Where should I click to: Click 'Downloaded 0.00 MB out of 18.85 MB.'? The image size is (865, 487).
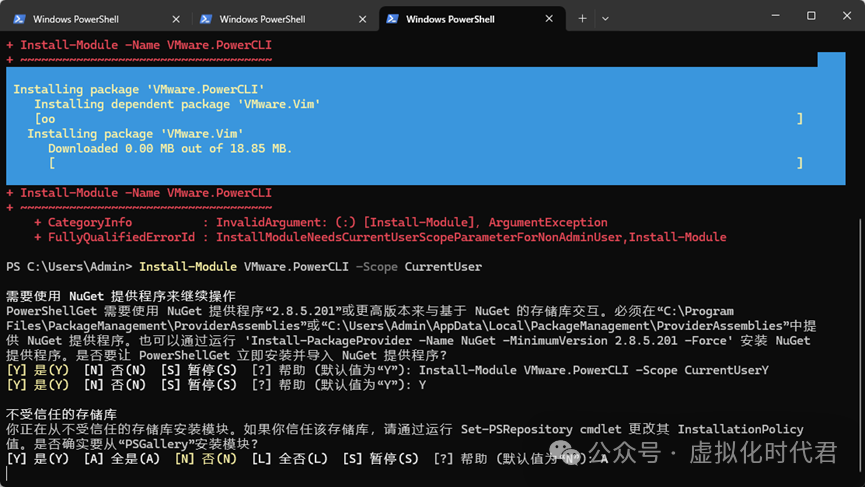170,148
